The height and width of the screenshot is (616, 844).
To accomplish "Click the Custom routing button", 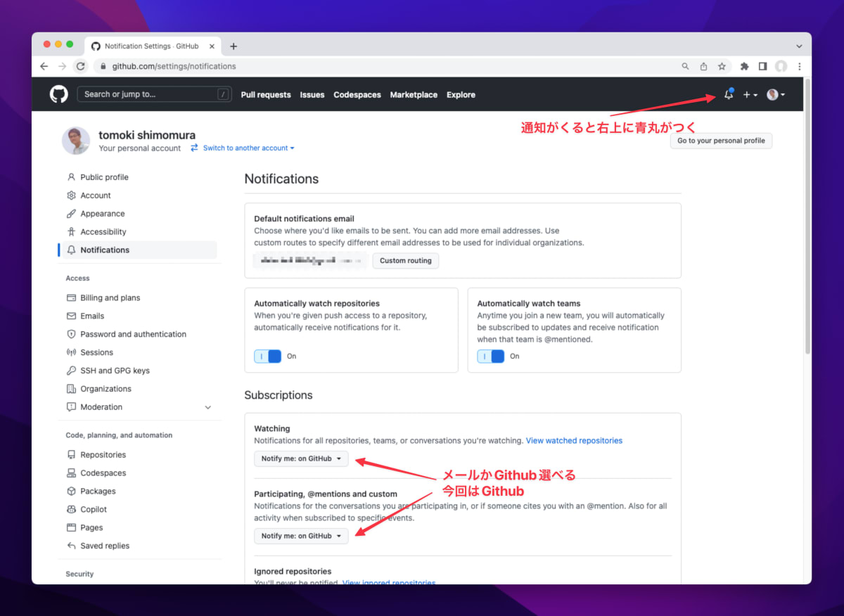I will [x=406, y=261].
